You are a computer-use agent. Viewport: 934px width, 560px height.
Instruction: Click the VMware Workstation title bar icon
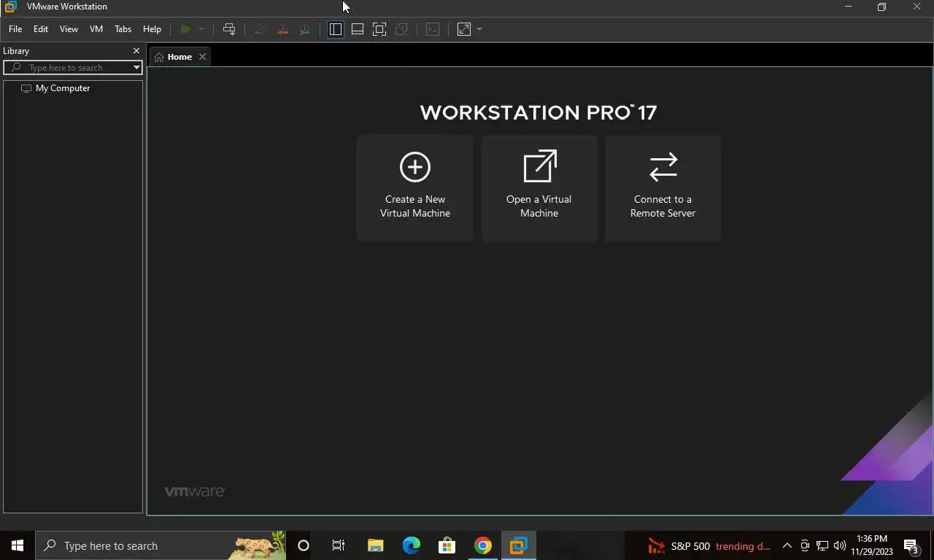coord(11,7)
